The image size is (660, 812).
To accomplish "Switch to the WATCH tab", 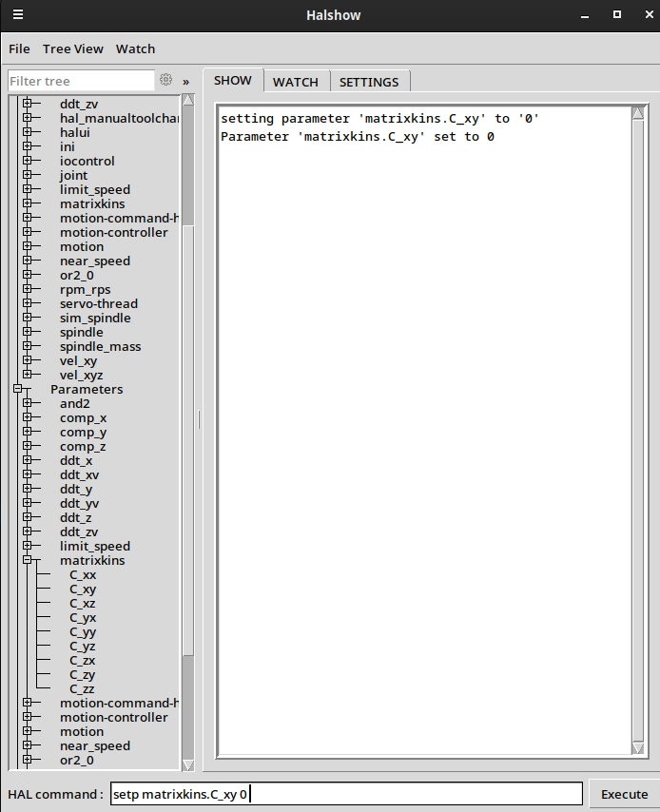I will point(295,82).
